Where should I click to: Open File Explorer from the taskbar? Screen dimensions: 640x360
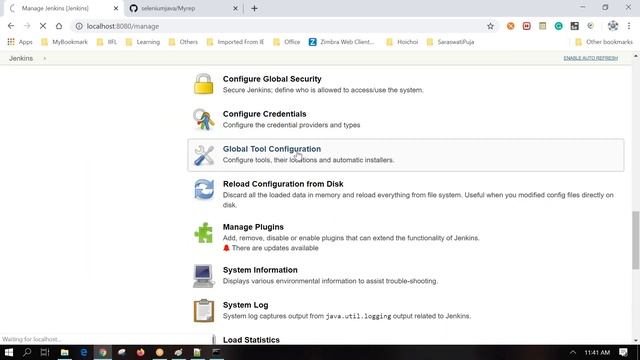pos(64,352)
